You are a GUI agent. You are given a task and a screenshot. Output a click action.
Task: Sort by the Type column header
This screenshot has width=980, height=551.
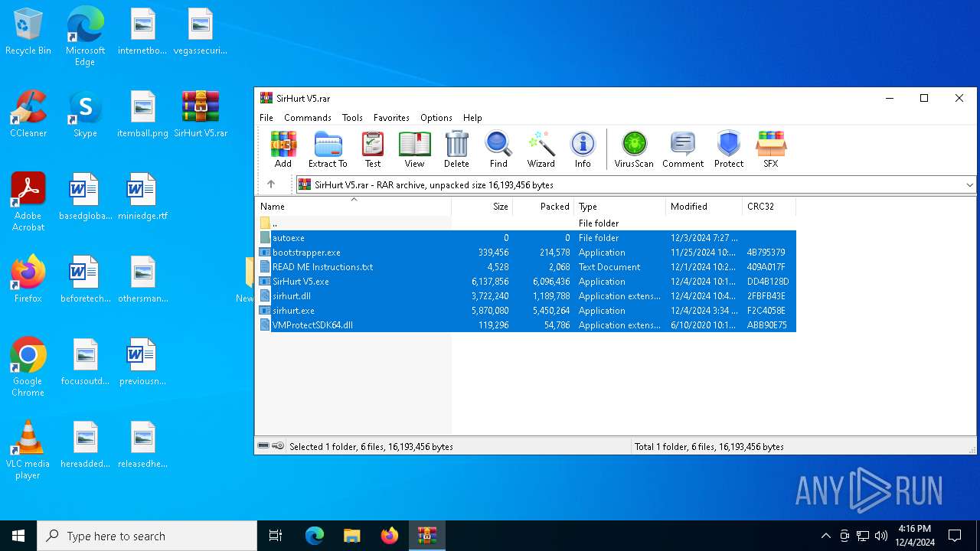click(x=620, y=207)
